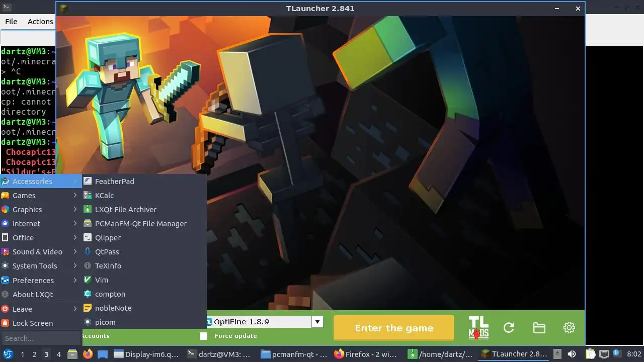Switch to pcmanfm-qt taskbar button
Screen dimensions: 644x362
[294, 354]
